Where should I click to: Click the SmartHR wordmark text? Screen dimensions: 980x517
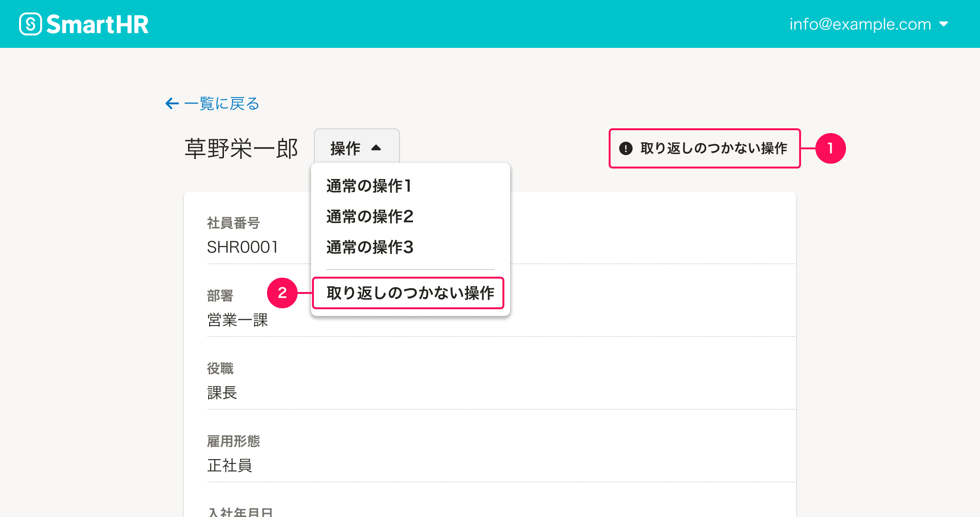pyautogui.click(x=98, y=24)
